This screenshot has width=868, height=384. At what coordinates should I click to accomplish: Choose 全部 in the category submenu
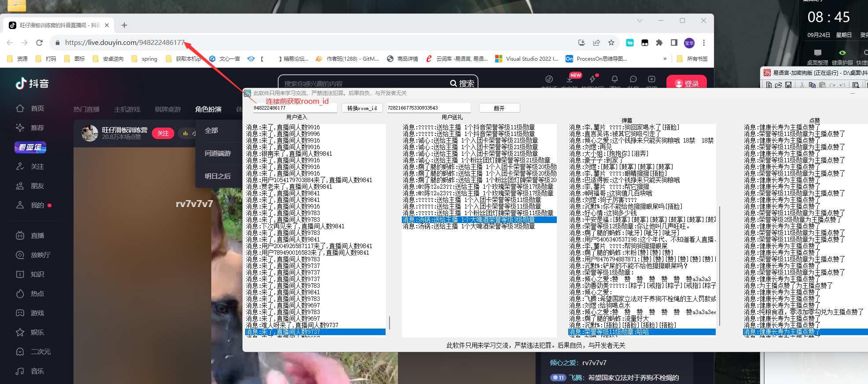pyautogui.click(x=211, y=130)
